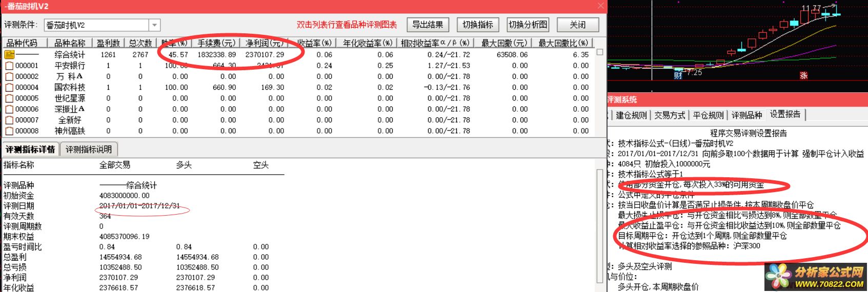Sort by 盈利数 column header
This screenshot has height=292, width=868.
coord(108,43)
